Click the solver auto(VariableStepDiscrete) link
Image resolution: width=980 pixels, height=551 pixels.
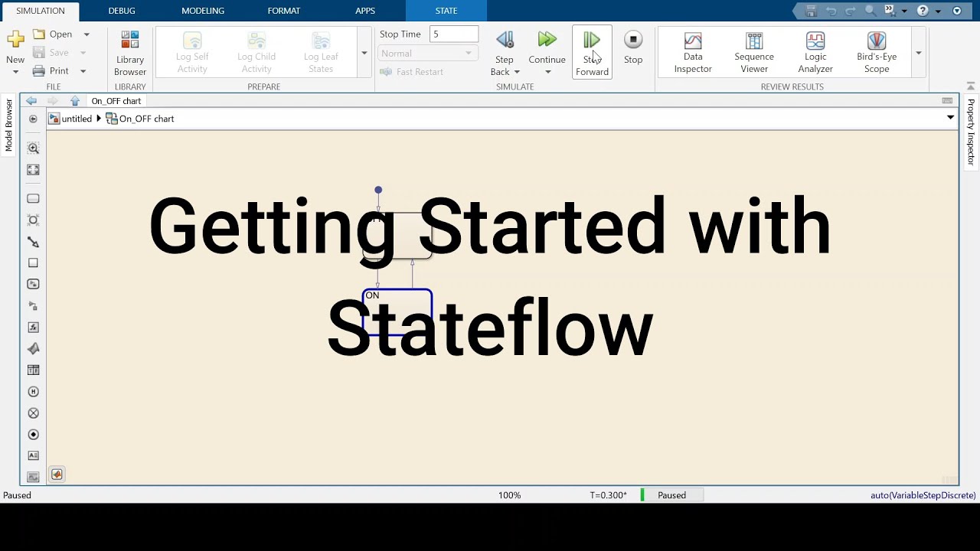coord(923,495)
